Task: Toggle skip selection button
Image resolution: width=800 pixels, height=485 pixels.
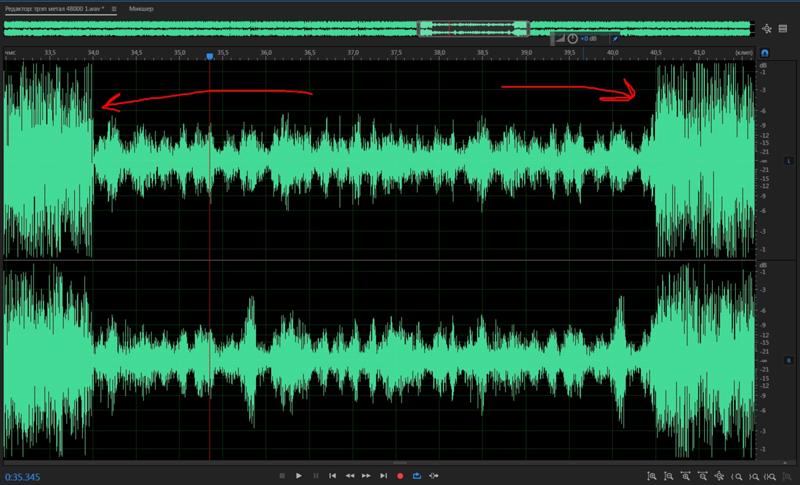Action: click(434, 475)
